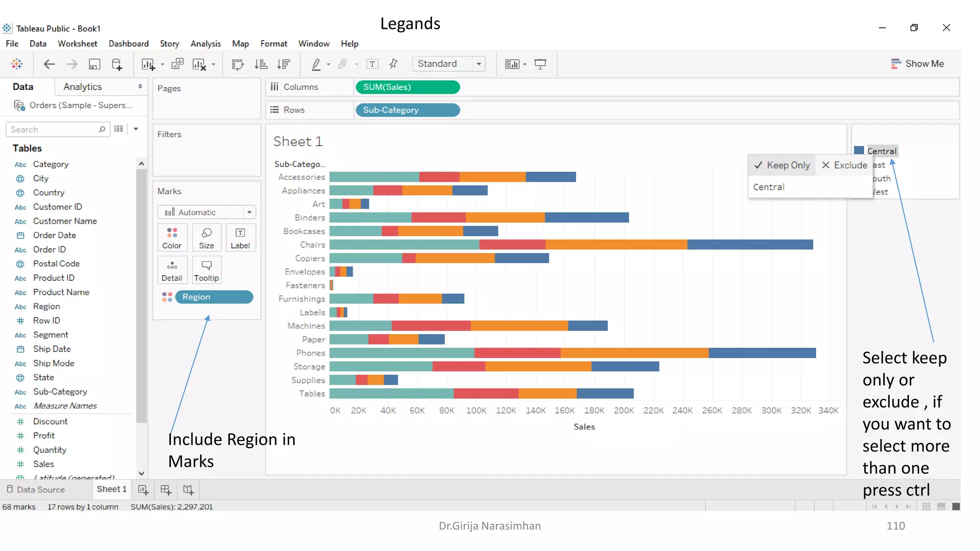The height and width of the screenshot is (551, 980).
Task: Click the New Dashboard tab icon
Action: 166,489
